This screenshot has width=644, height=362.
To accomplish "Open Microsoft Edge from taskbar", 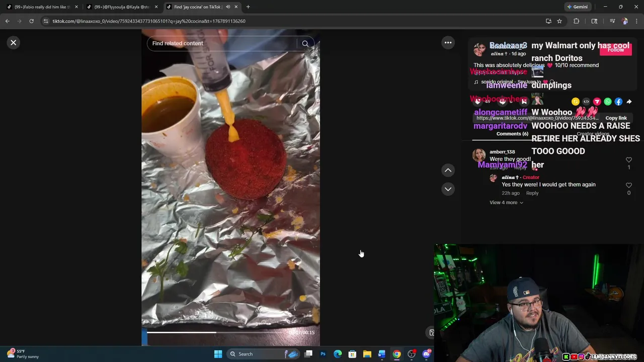I will point(338,354).
